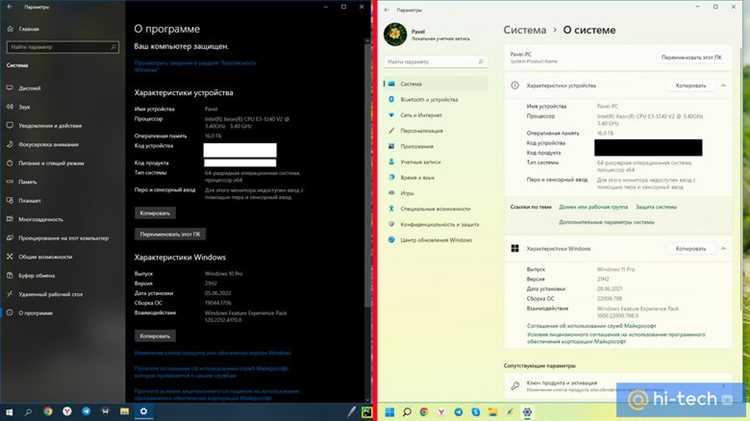Screen dimensions: 750x421
Task: Copy Характеристики устройства in the Windows 11 window
Action: (x=691, y=86)
